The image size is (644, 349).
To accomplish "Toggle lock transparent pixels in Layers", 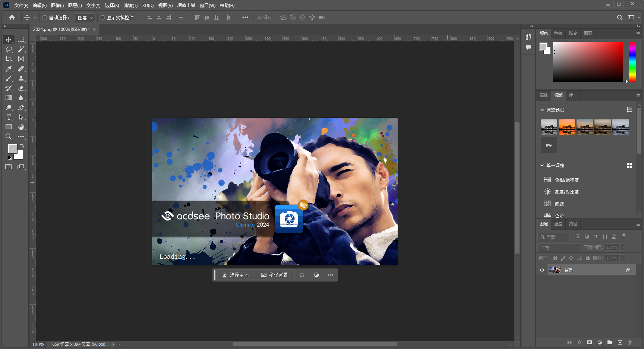I will [555, 258].
